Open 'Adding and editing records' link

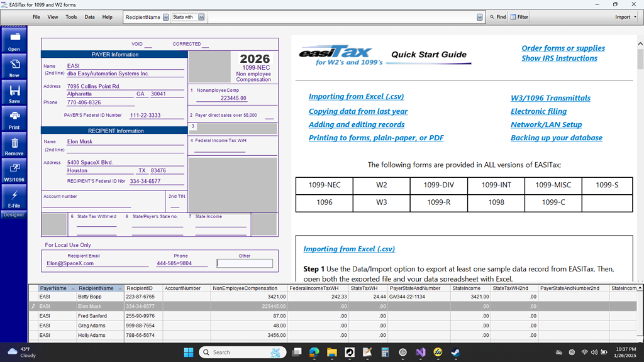click(357, 124)
